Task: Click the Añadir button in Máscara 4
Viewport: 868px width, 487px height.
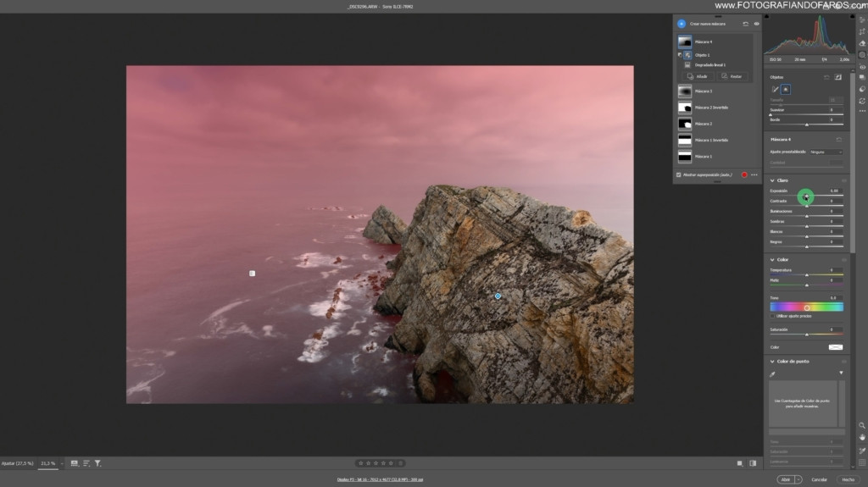Action: pos(698,76)
